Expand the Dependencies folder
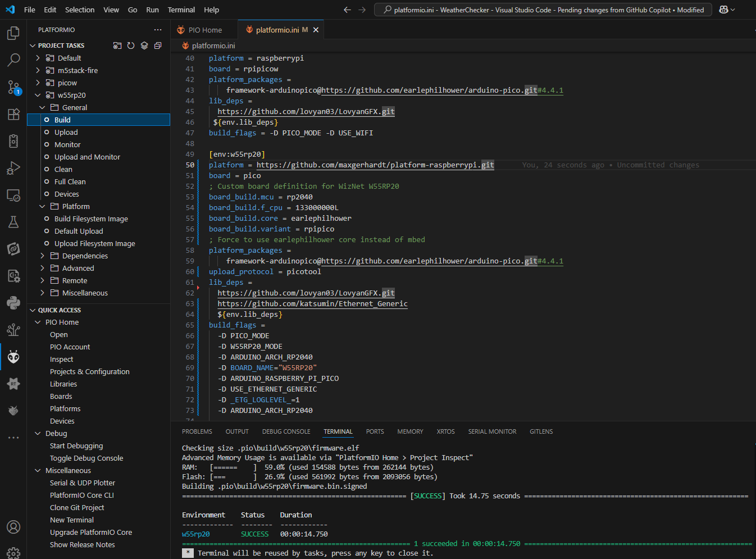756x559 pixels. (42, 256)
